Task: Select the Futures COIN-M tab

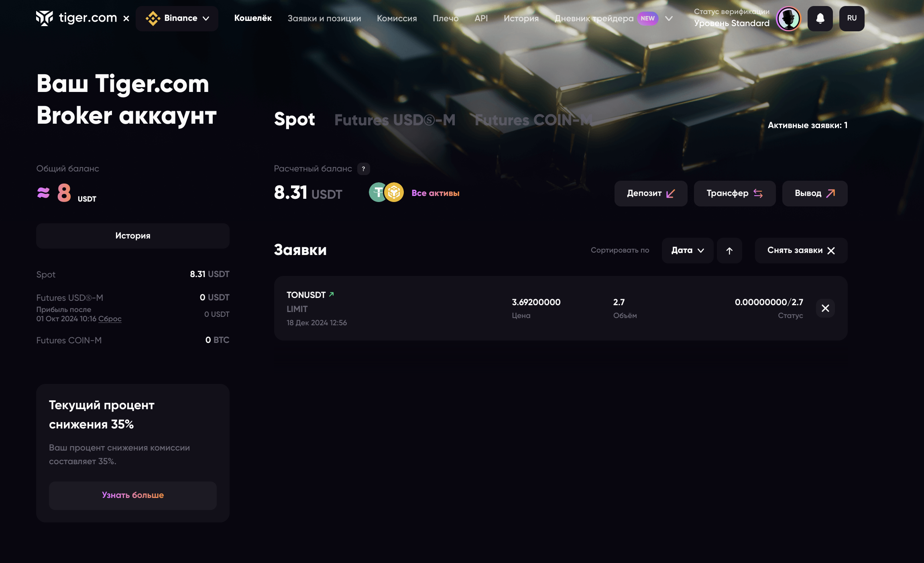Action: [x=533, y=120]
